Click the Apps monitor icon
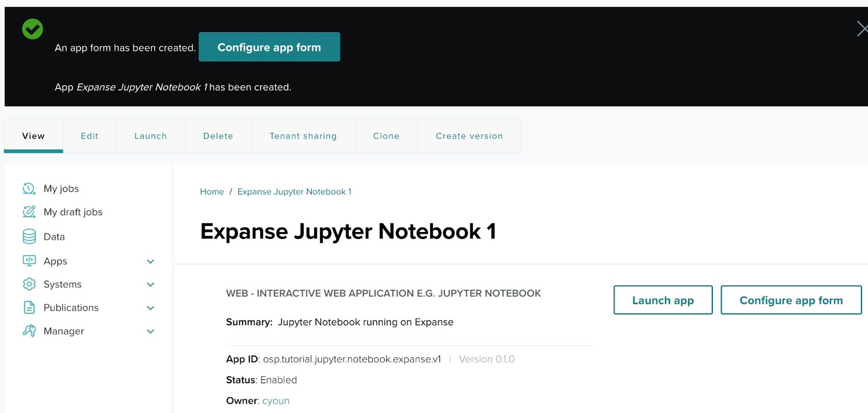This screenshot has height=413, width=868. [29, 261]
